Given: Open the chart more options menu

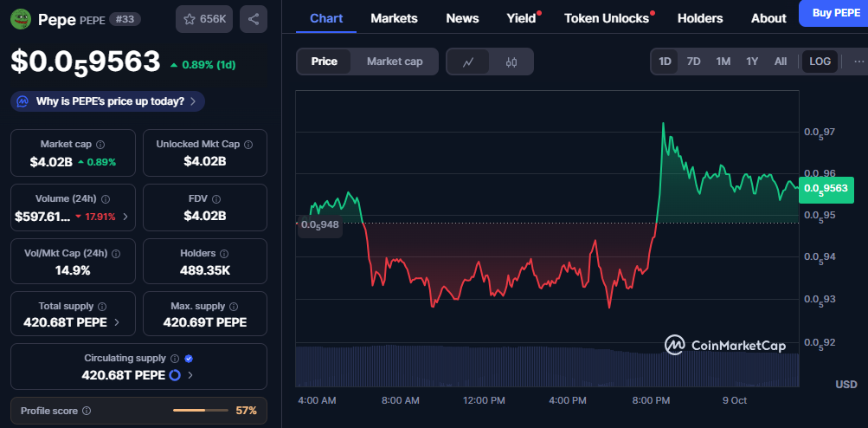Looking at the screenshot, I should pos(858,62).
